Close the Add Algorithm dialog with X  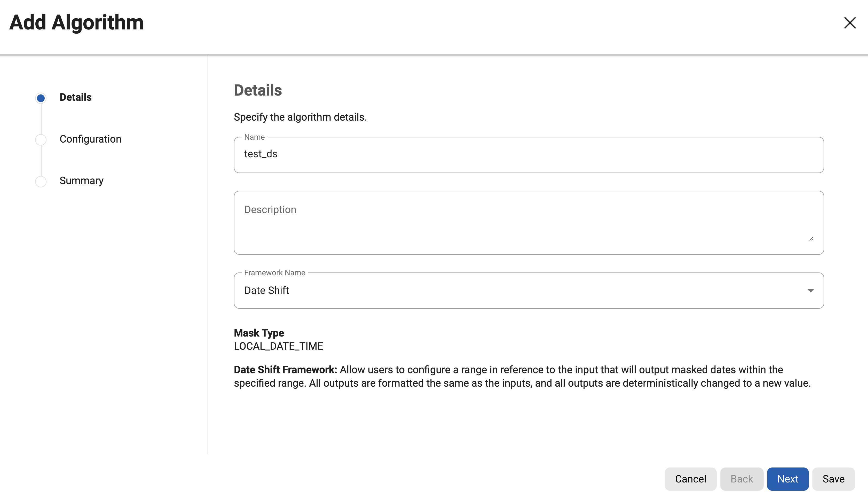[x=849, y=23]
